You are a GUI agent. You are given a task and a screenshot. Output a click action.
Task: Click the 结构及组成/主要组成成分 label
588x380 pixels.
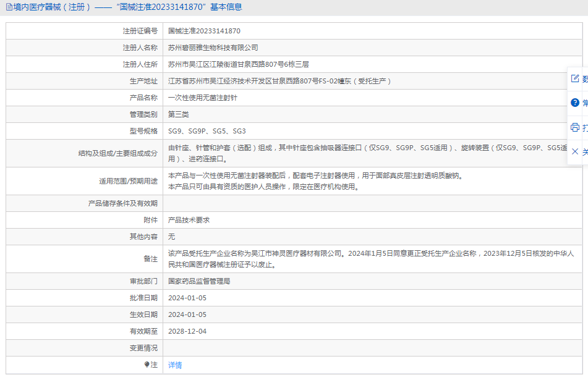[118, 153]
